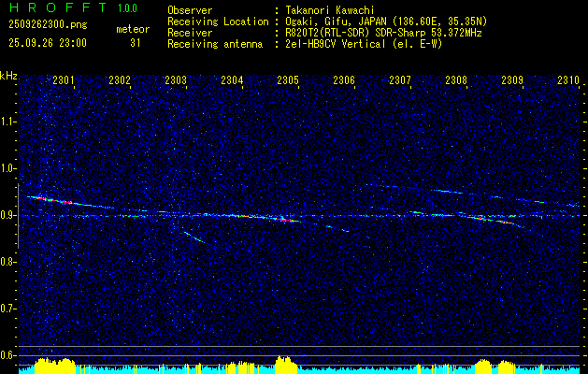This screenshot has height=374, width=588.
Task: Click the yellow signal level block under 2301
Action: pos(55,367)
